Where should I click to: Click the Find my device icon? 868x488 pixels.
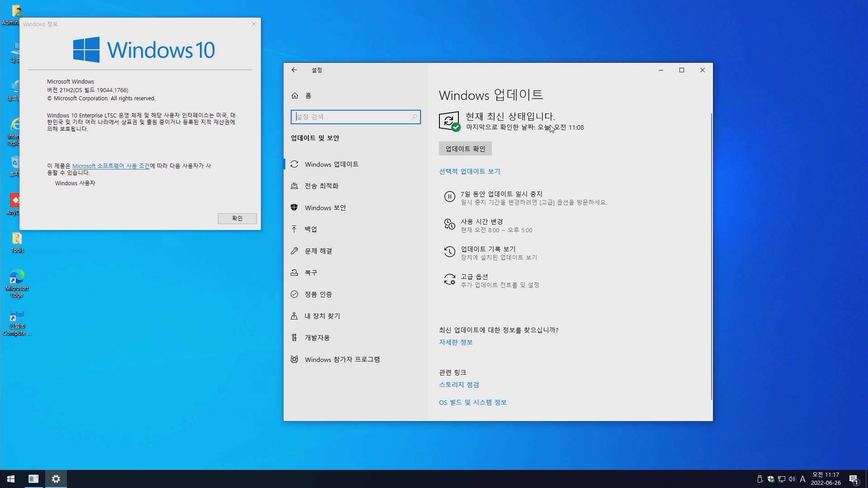[x=294, y=316]
